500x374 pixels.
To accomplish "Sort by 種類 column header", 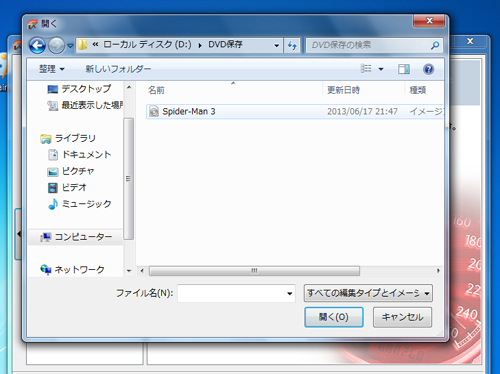I will 418,90.
